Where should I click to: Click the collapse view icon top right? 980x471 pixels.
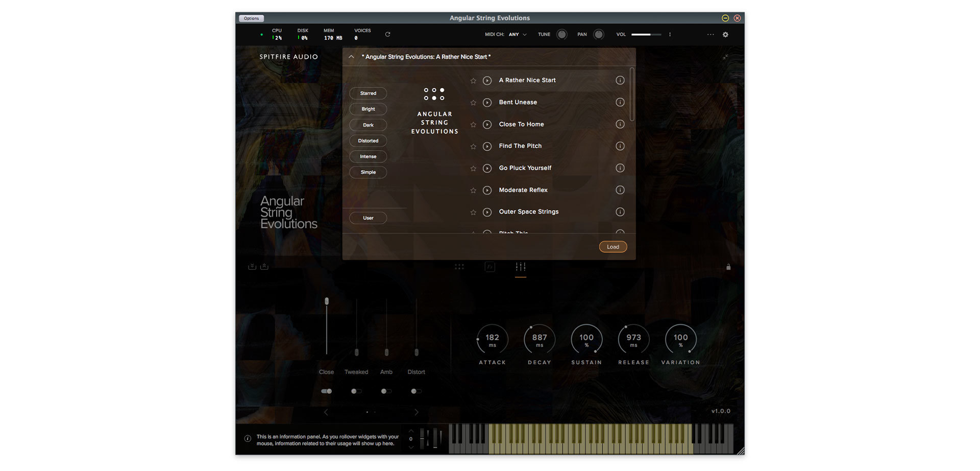pyautogui.click(x=725, y=57)
